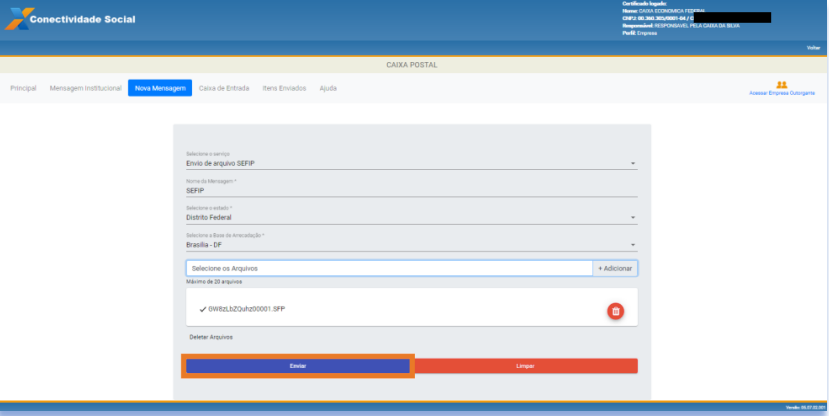Delete file with the red trash icon
This screenshot has height=416, width=829.
(x=615, y=311)
